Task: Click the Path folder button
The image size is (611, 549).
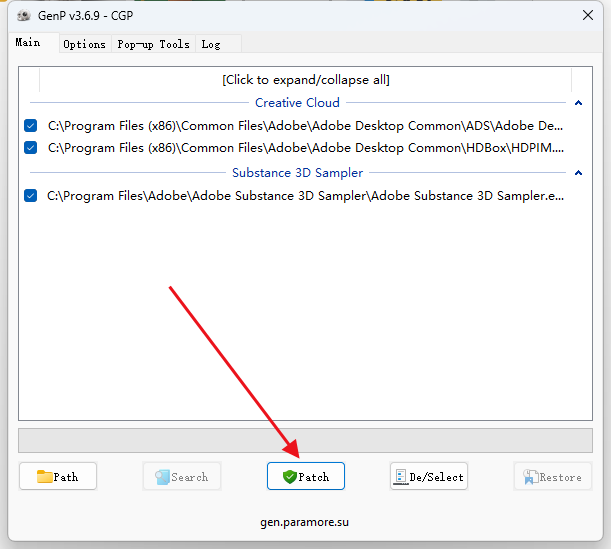Action: [58, 476]
